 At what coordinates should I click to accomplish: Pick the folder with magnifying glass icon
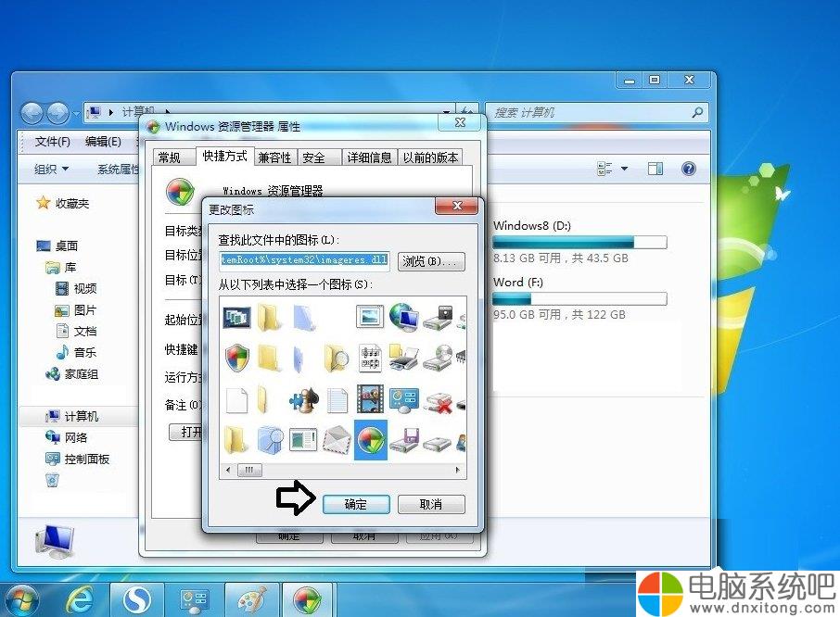point(337,358)
